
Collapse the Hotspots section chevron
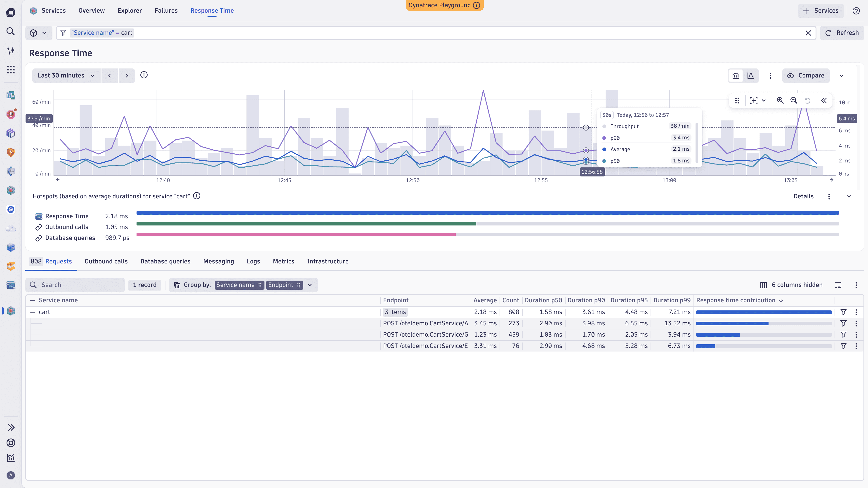click(849, 196)
